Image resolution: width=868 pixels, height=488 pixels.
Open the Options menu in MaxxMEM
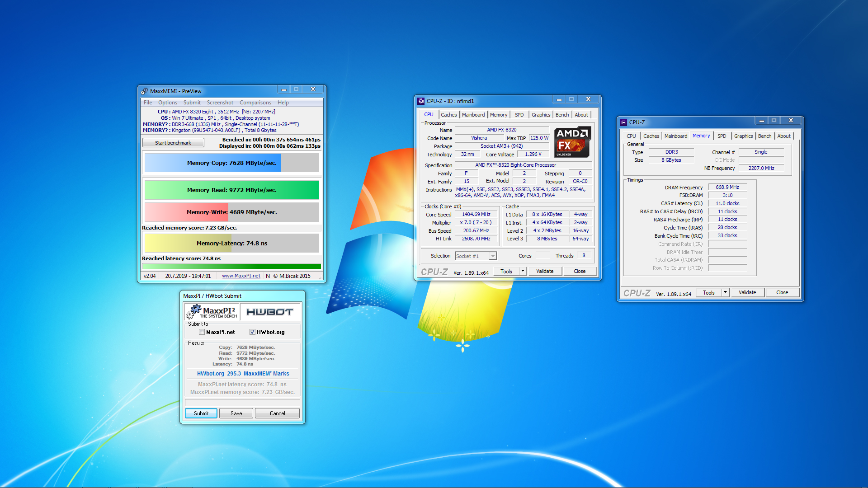pos(168,103)
